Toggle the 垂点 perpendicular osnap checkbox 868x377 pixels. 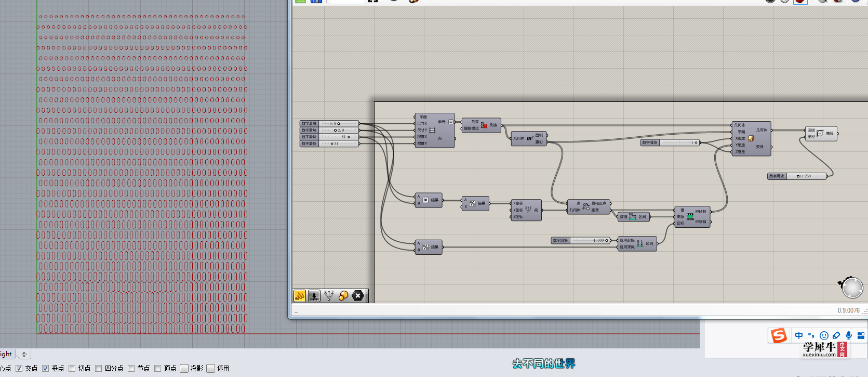point(45,368)
